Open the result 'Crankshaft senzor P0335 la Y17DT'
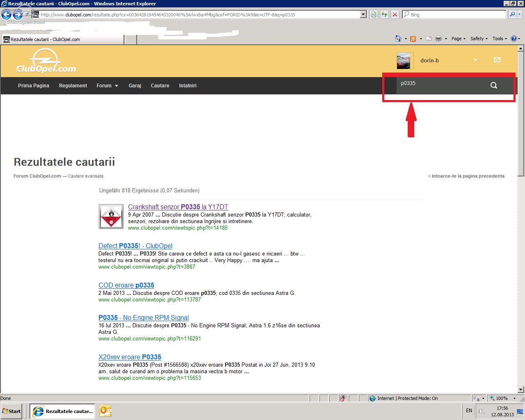The height and width of the screenshot is (420, 525). coord(178,207)
